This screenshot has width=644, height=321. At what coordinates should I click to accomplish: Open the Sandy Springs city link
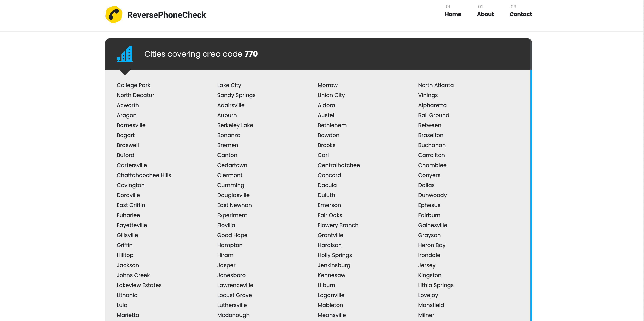[236, 95]
